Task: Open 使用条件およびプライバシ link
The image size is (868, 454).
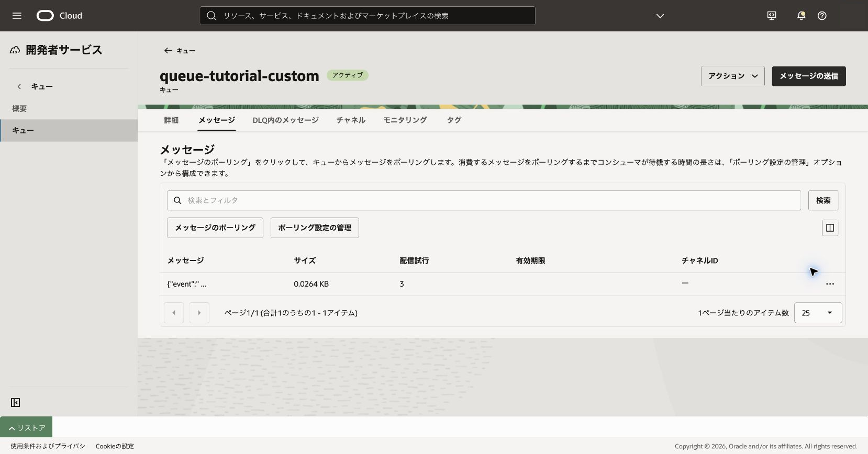Action: 48,446
